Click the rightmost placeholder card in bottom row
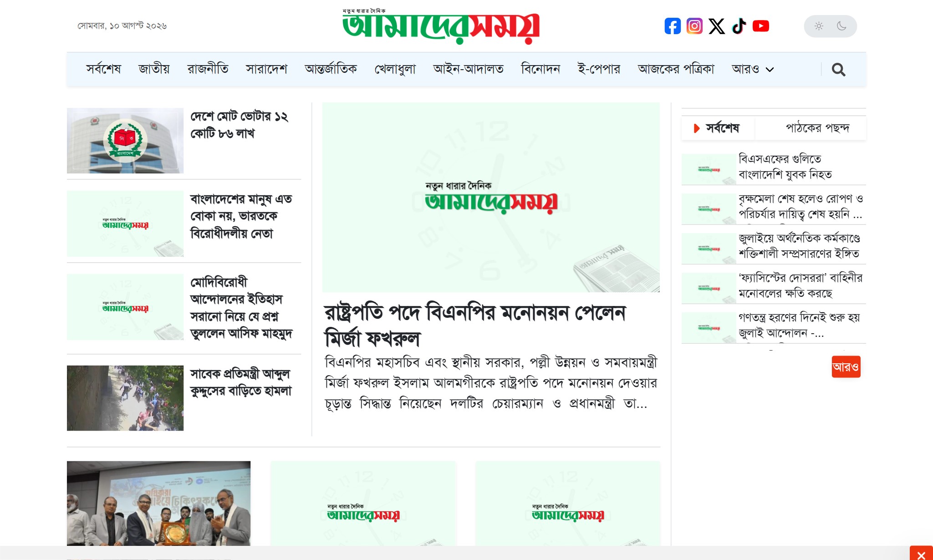933x560 pixels. click(568, 504)
